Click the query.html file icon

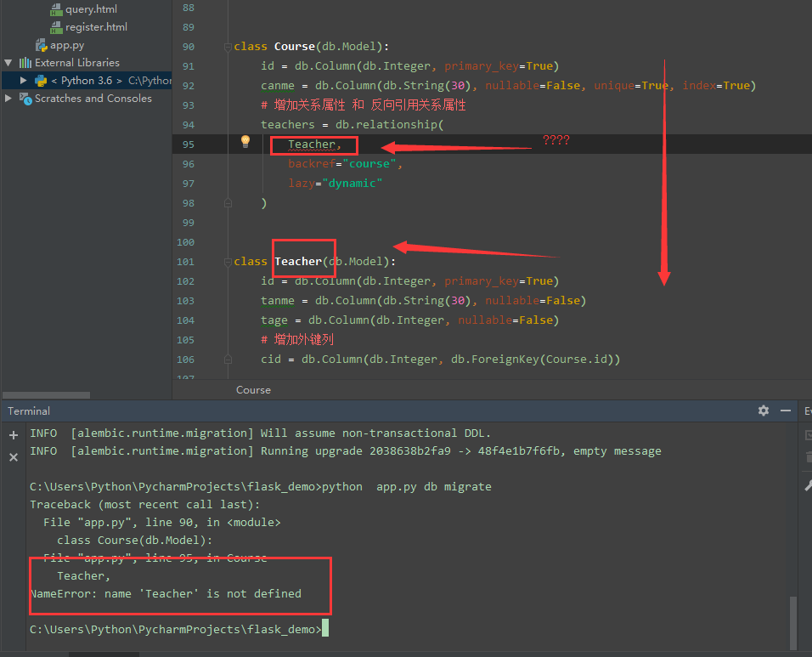[x=56, y=9]
